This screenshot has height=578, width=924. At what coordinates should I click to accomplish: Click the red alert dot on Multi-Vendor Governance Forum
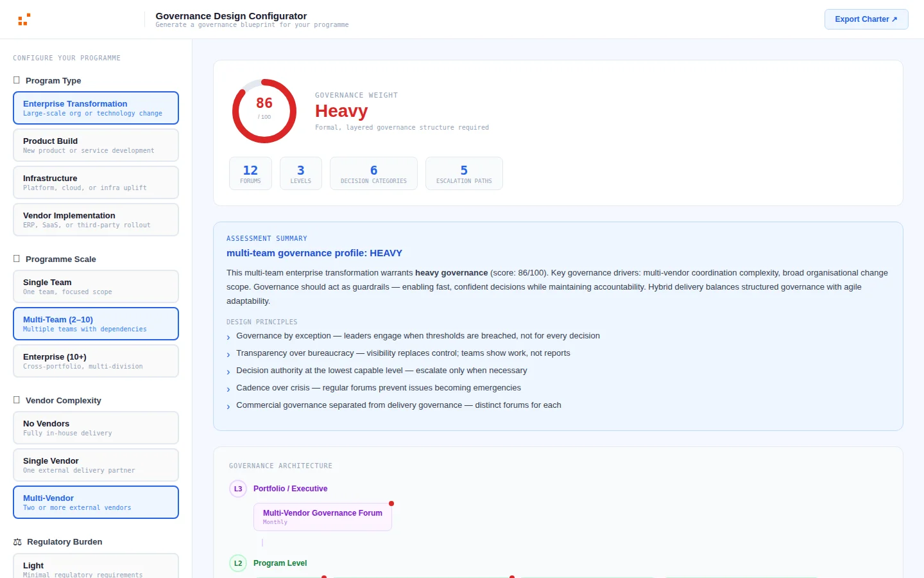[391, 504]
